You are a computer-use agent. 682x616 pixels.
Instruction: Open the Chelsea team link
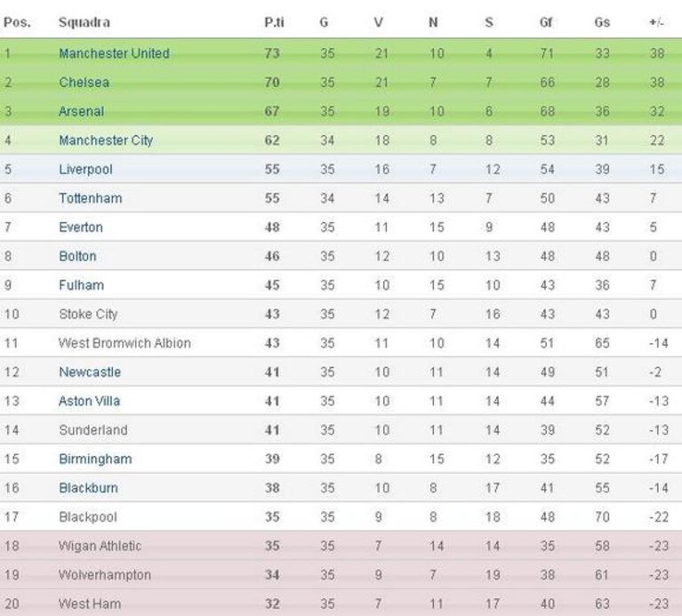click(84, 82)
